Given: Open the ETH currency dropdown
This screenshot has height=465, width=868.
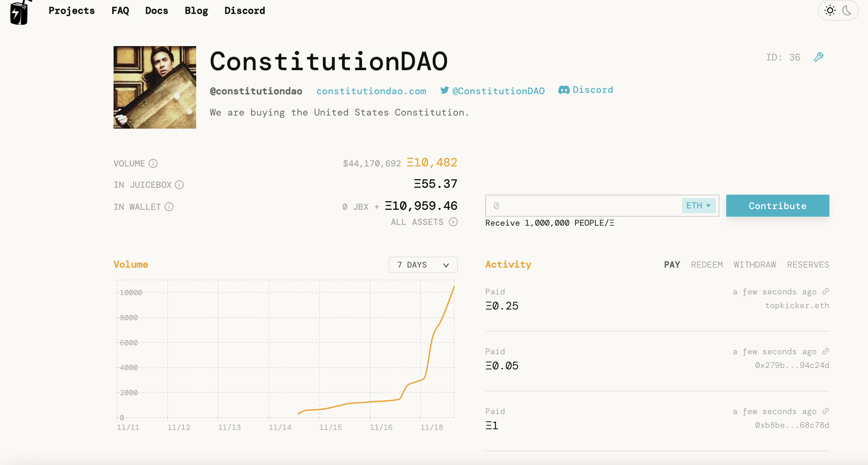Looking at the screenshot, I should coord(699,206).
